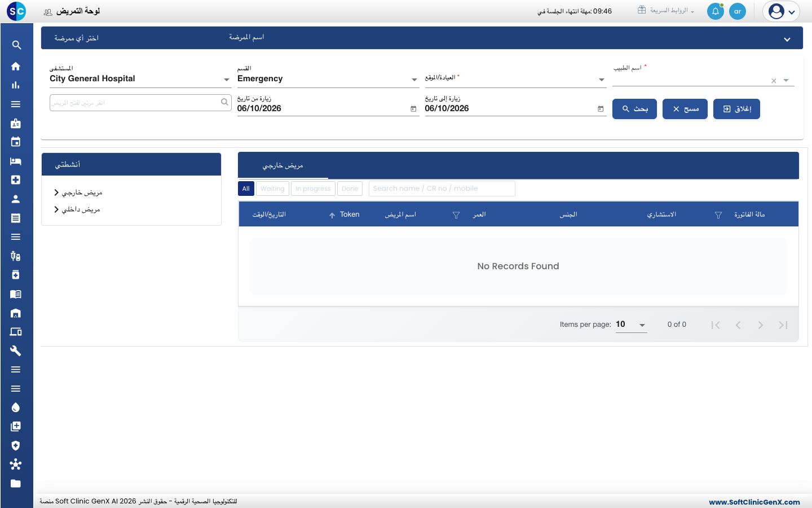Image resolution: width=812 pixels, height=508 pixels.
Task: Open the wrench icon in sidebar
Action: pyautogui.click(x=16, y=351)
